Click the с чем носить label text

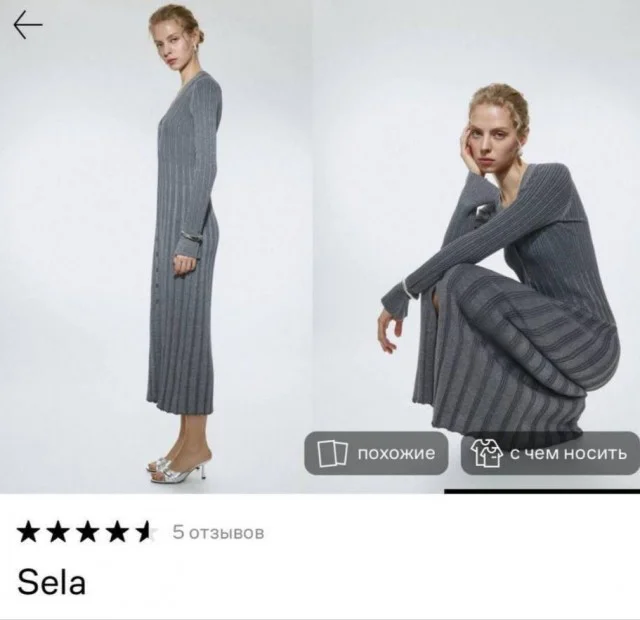(x=568, y=453)
